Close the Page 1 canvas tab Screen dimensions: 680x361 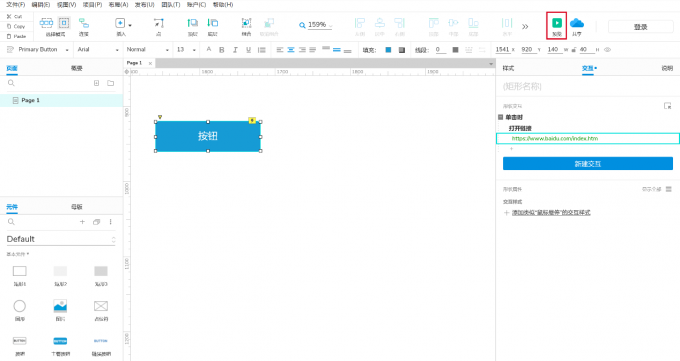click(150, 63)
